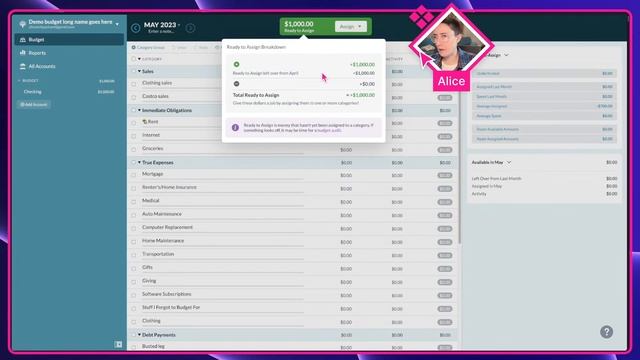
Task: Select the Software Subscriptions category row
Action: pos(292,295)
